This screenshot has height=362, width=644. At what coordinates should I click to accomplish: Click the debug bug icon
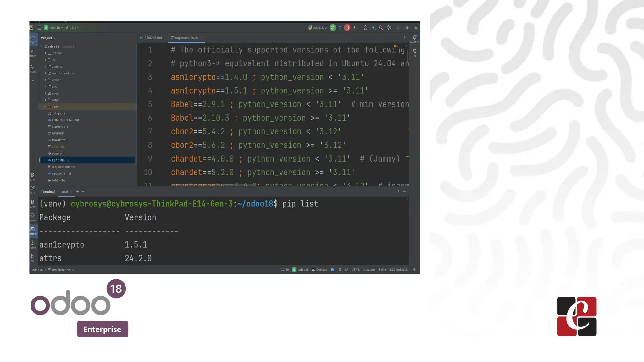[340, 28]
